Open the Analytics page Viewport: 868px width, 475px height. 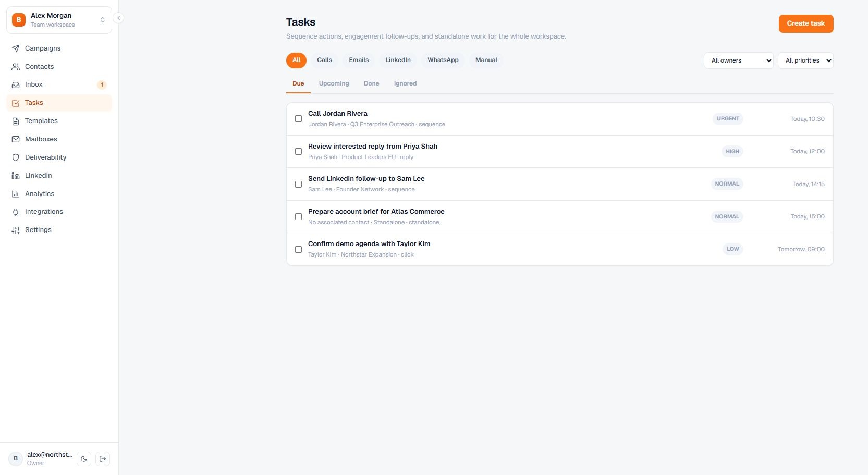point(59,194)
